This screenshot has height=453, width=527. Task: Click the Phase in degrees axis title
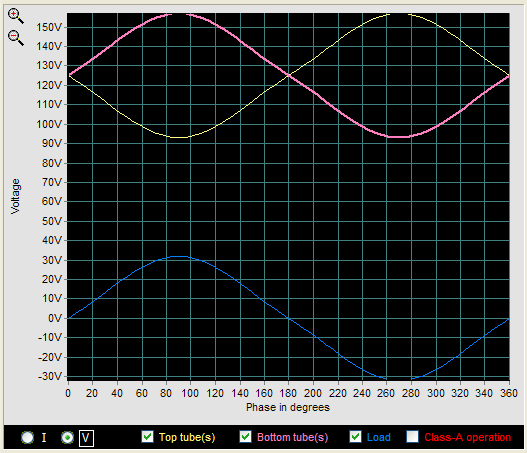(288, 407)
